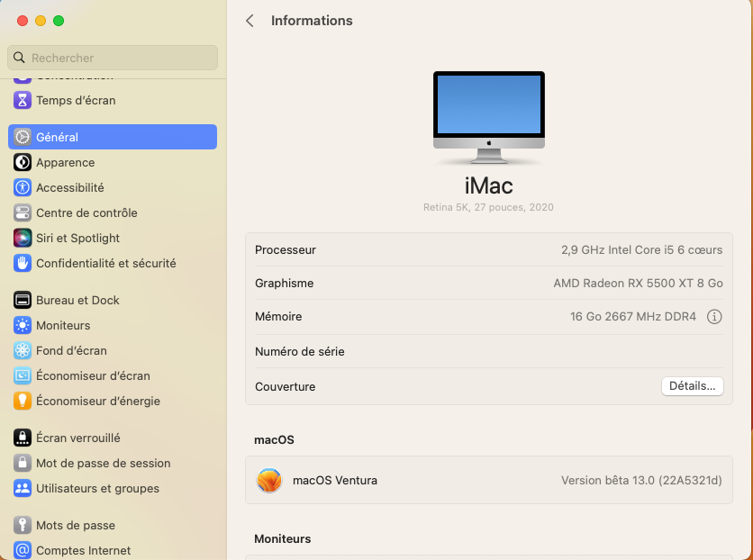Click the Siri et Spotlight icon
This screenshot has height=560, width=753.
pos(23,238)
